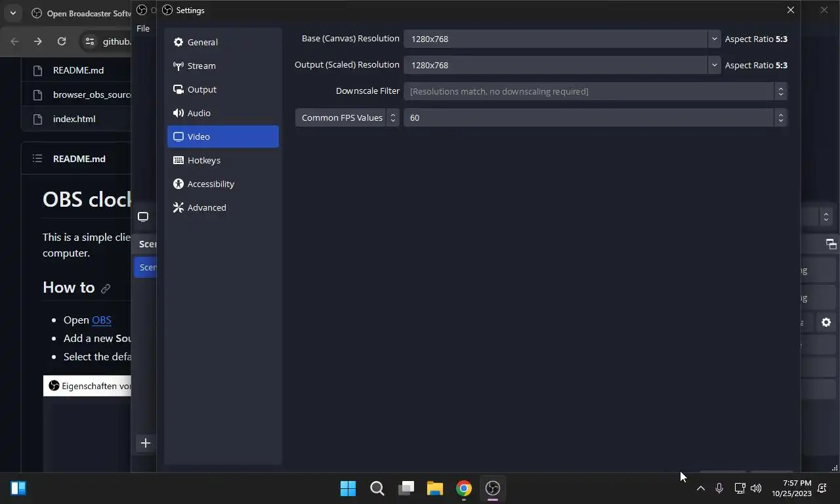Switch to the Audio settings category
This screenshot has height=504, width=840.
(x=222, y=113)
